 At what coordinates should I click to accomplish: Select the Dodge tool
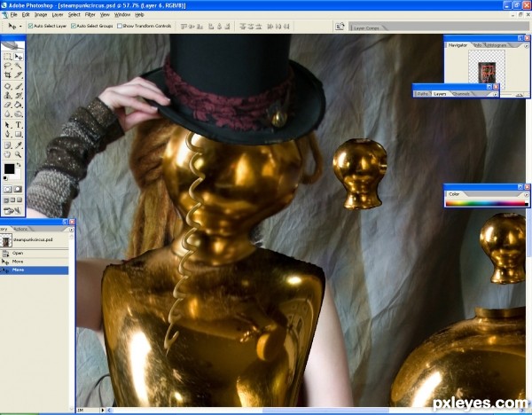(19, 114)
